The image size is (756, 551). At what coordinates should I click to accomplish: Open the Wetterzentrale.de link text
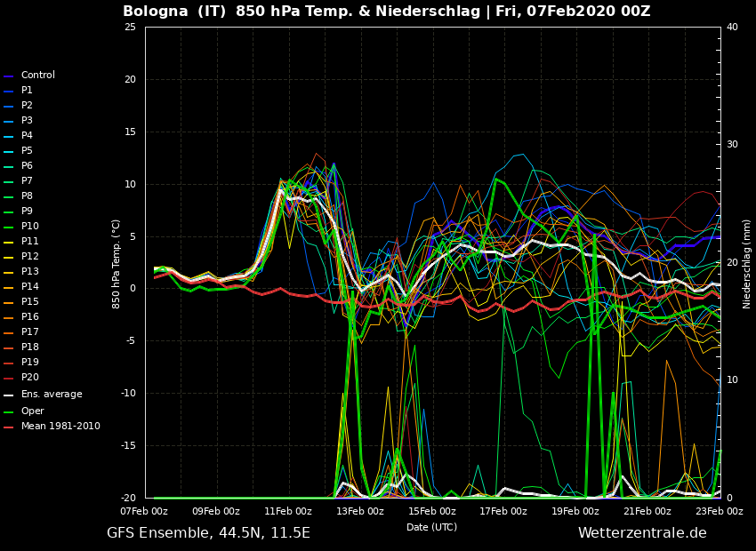pos(642,533)
